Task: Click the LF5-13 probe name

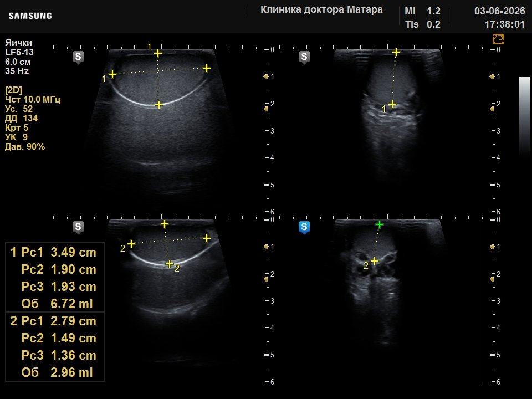Action: pos(19,52)
